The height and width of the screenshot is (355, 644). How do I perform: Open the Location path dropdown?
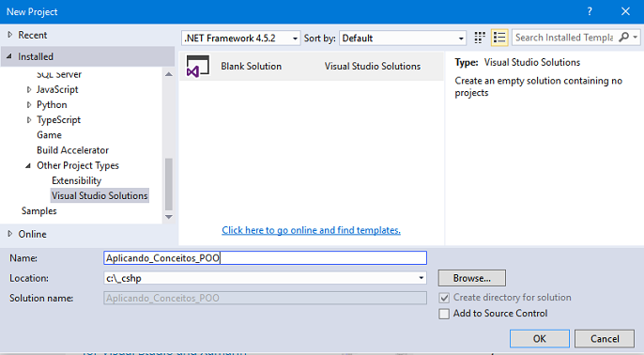click(421, 278)
